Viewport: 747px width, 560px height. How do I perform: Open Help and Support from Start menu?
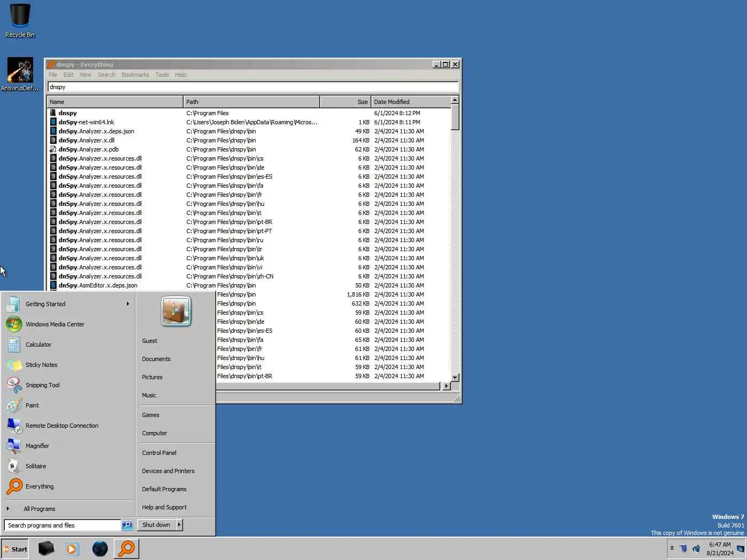[164, 507]
